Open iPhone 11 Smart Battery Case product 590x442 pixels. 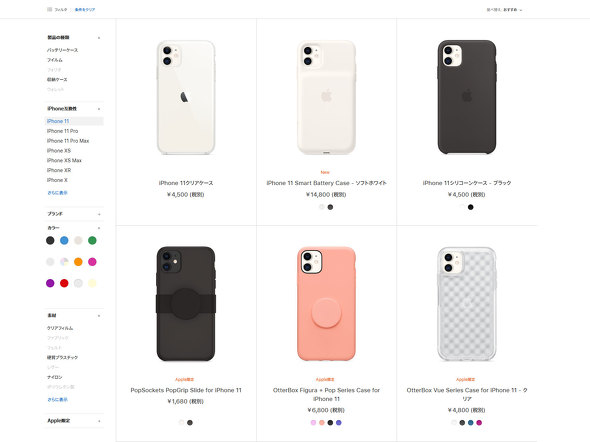pyautogui.click(x=326, y=183)
